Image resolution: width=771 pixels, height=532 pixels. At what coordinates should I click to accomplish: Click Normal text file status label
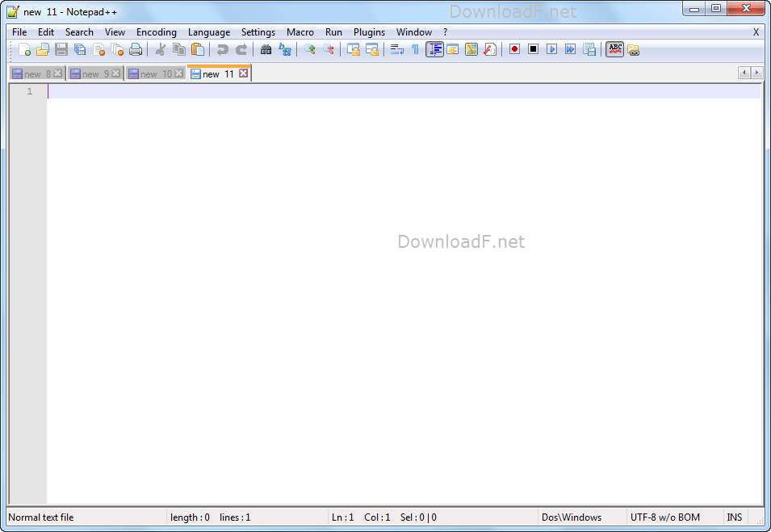coord(41,517)
